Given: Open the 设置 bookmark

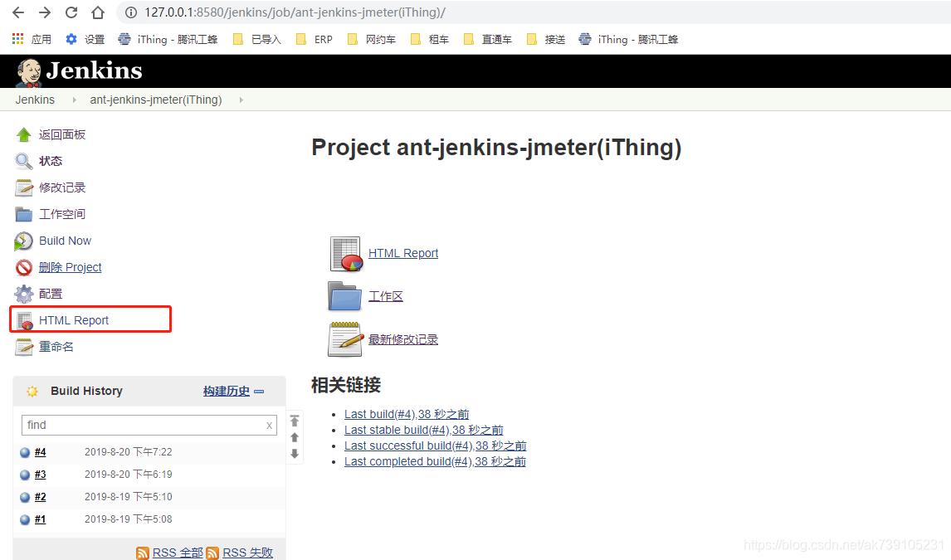Looking at the screenshot, I should point(85,39).
